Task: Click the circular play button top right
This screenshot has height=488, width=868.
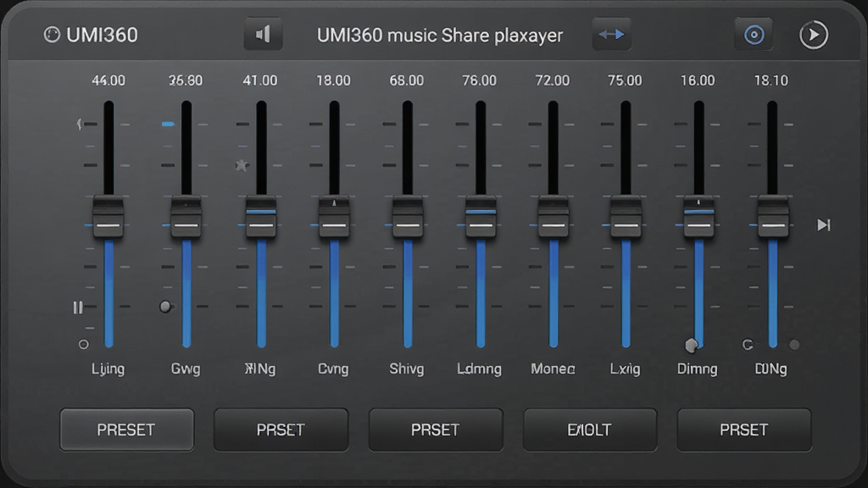Action: coord(814,35)
